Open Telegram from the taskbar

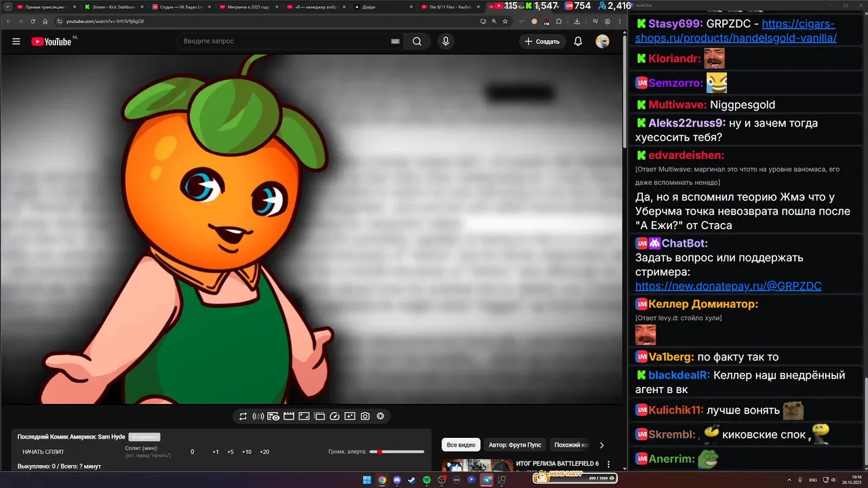(486, 480)
